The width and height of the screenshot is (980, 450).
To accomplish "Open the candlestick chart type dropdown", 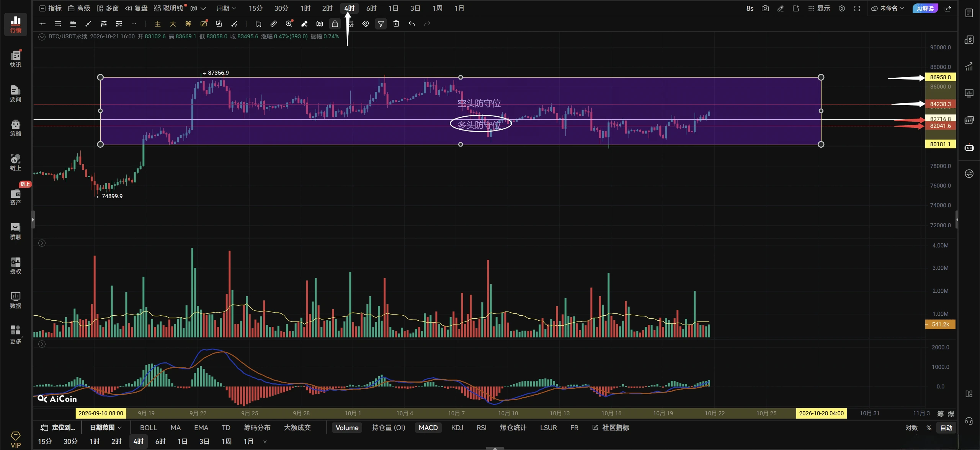I will [x=198, y=8].
